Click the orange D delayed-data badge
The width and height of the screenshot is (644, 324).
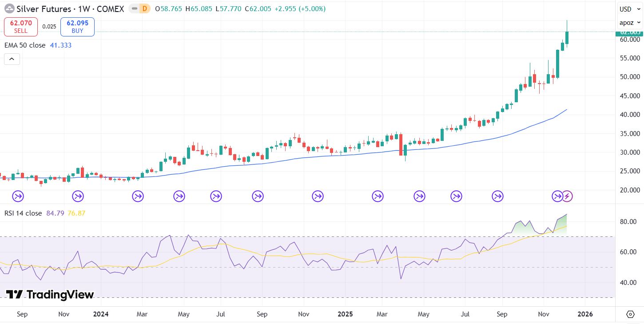click(x=144, y=9)
